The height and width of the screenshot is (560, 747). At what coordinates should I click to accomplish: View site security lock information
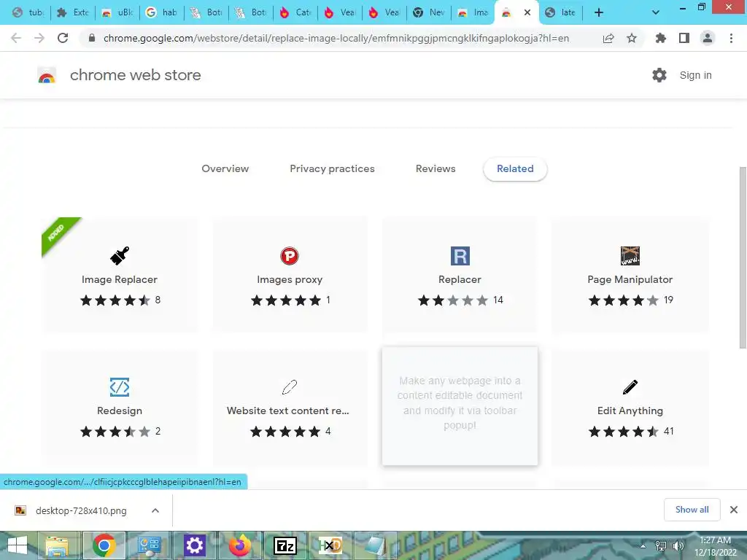click(93, 38)
